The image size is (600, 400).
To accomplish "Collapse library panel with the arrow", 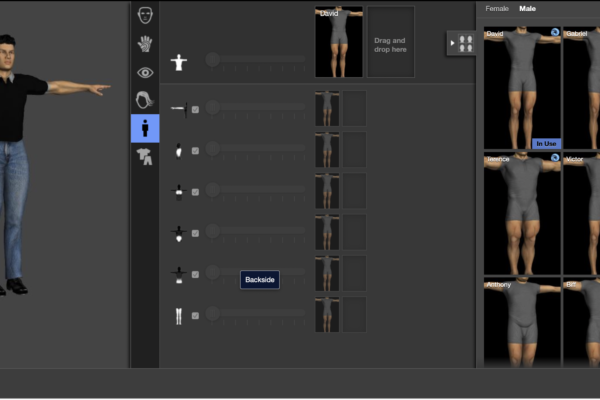I will coord(452,43).
